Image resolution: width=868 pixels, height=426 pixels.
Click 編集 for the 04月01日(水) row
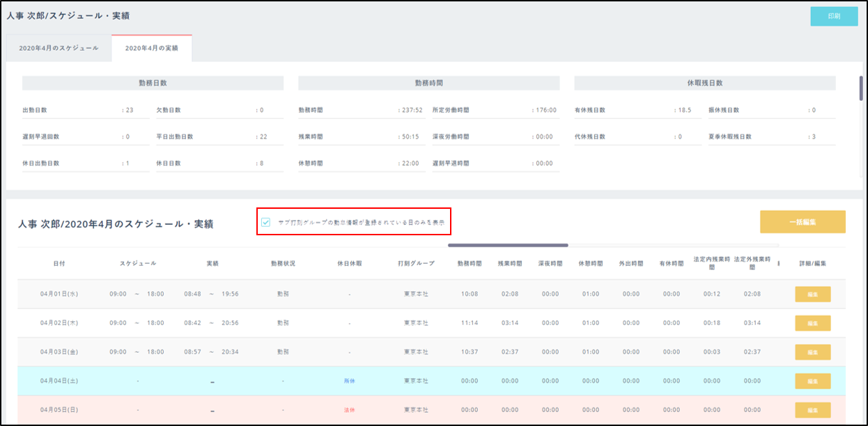812,294
